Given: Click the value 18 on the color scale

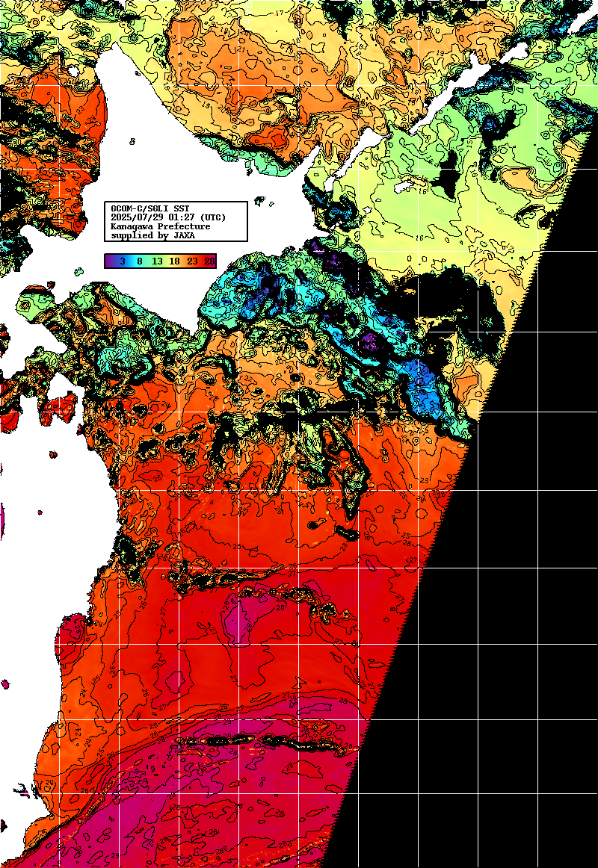Looking at the screenshot, I should (x=174, y=261).
